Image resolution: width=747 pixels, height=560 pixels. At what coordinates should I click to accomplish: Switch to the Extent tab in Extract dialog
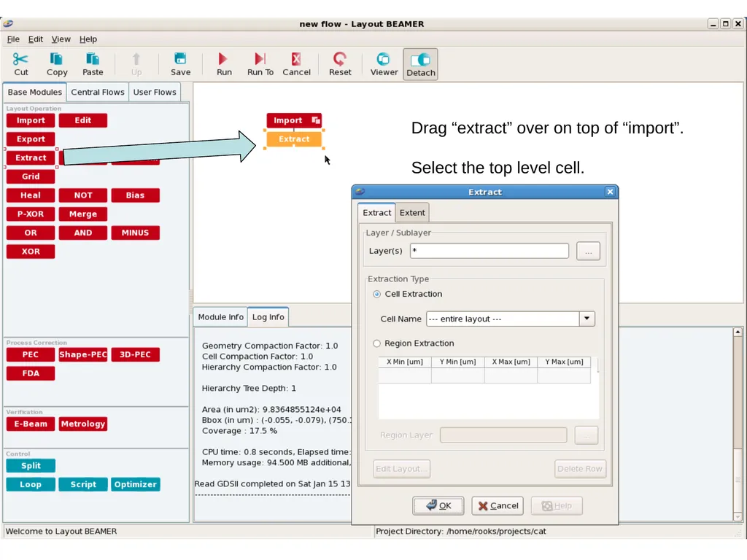click(412, 213)
